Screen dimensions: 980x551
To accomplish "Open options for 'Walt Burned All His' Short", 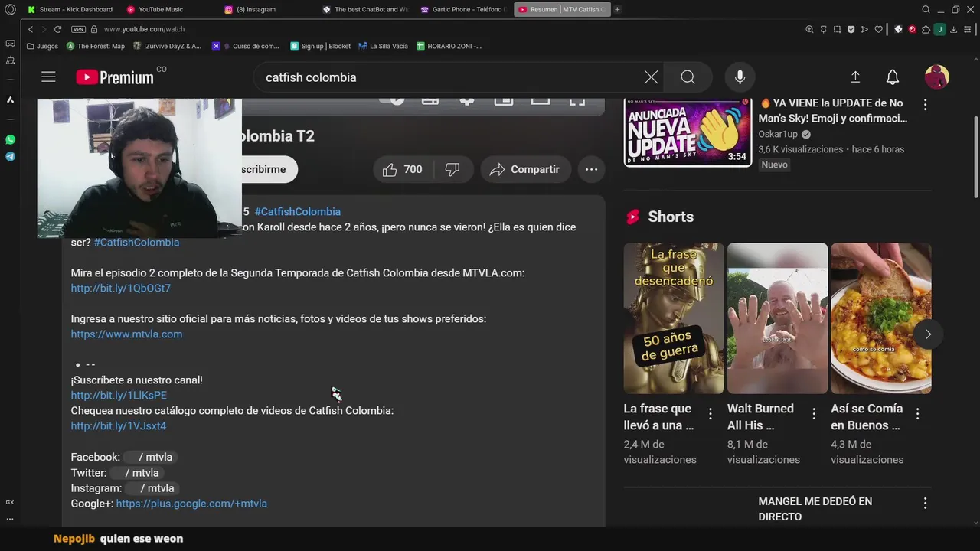I will (814, 414).
